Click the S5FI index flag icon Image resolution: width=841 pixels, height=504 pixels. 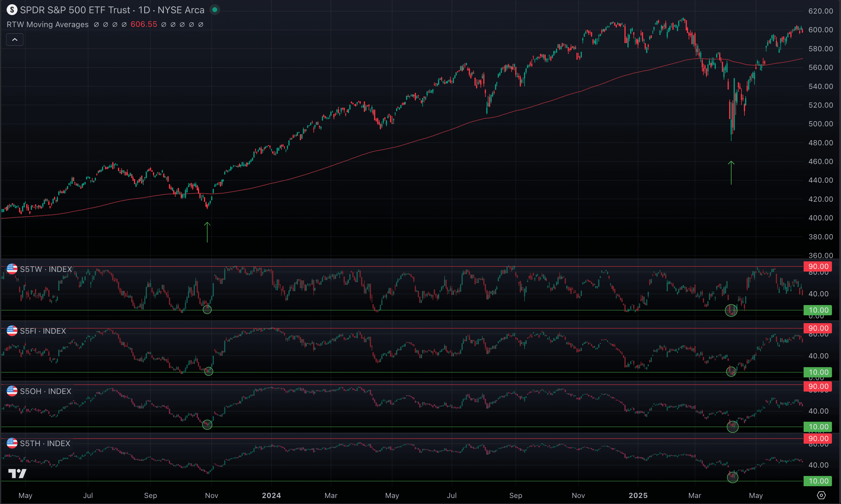12,331
